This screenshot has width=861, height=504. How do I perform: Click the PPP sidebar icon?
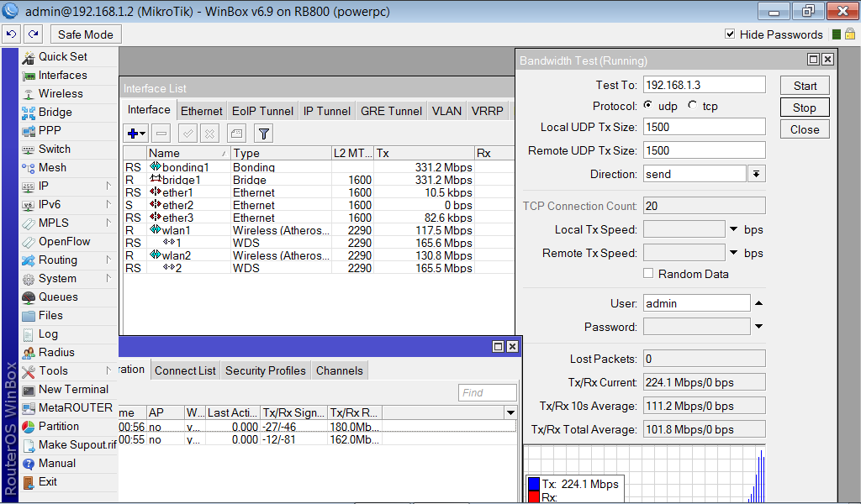pyautogui.click(x=28, y=131)
